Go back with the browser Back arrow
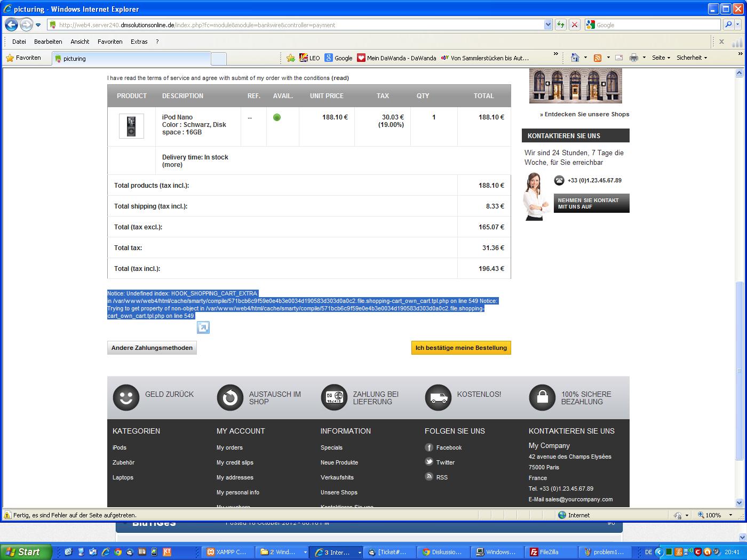The image size is (747, 560). 12,25
